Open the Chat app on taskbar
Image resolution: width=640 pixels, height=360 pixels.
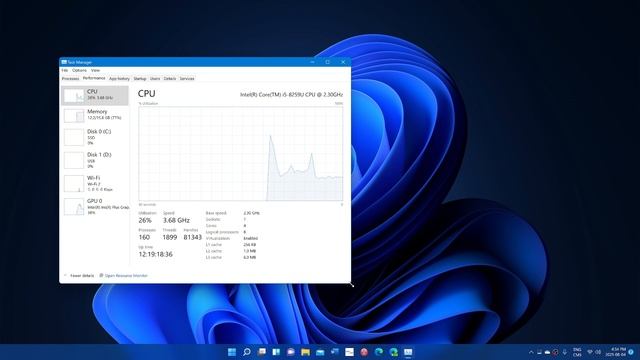(x=291, y=352)
